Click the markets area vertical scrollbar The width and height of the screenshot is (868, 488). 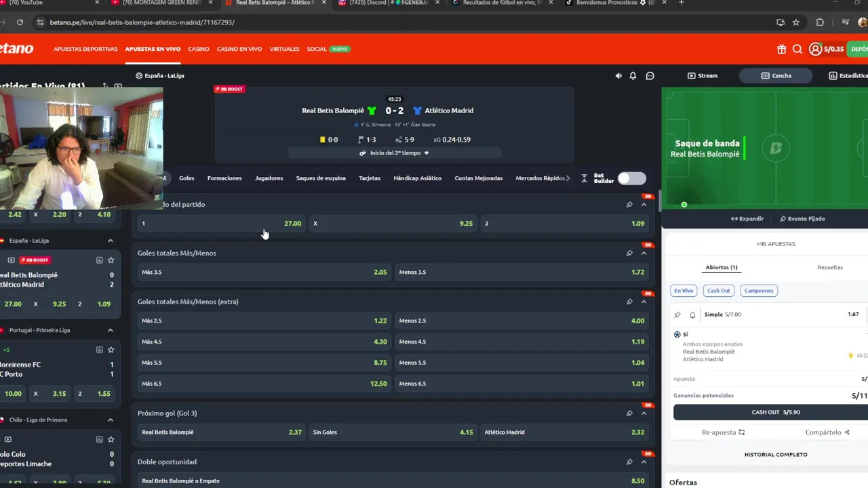[660, 202]
